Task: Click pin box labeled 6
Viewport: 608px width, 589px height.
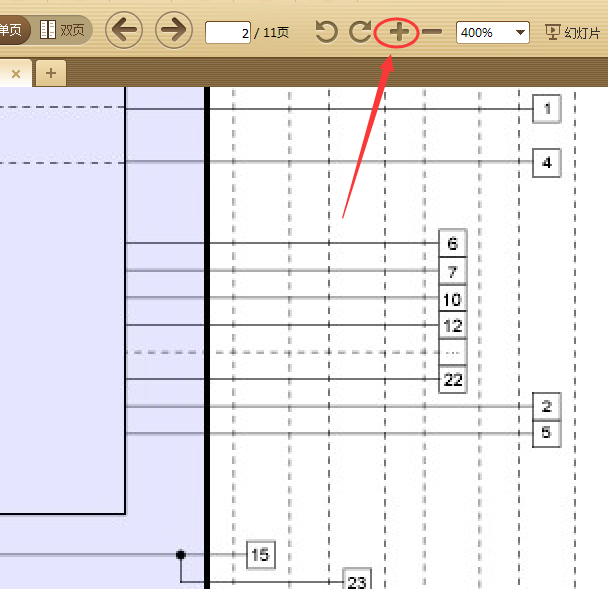Action: 453,244
